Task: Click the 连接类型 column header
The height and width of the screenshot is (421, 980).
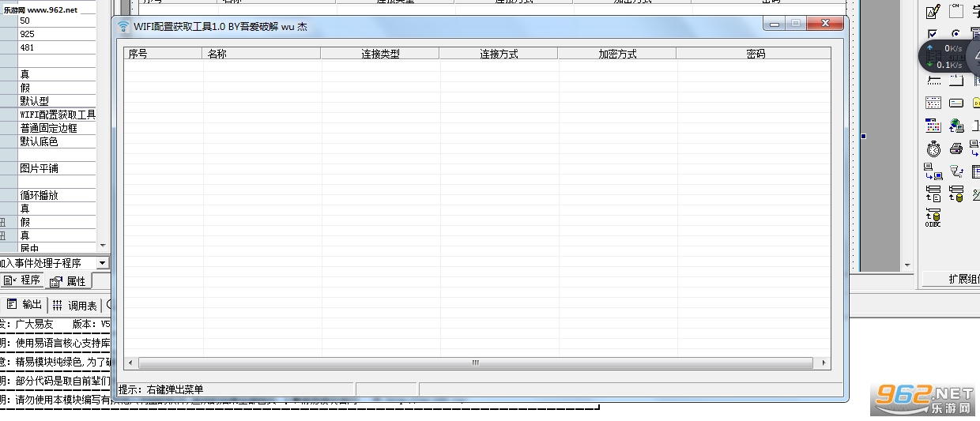Action: [x=380, y=54]
